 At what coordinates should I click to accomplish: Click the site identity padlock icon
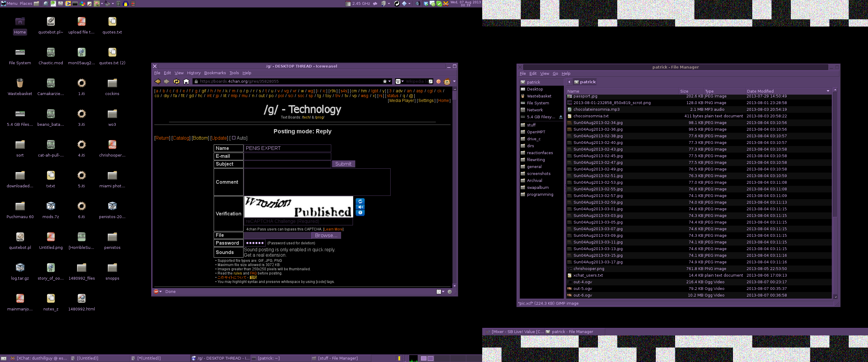point(196,81)
